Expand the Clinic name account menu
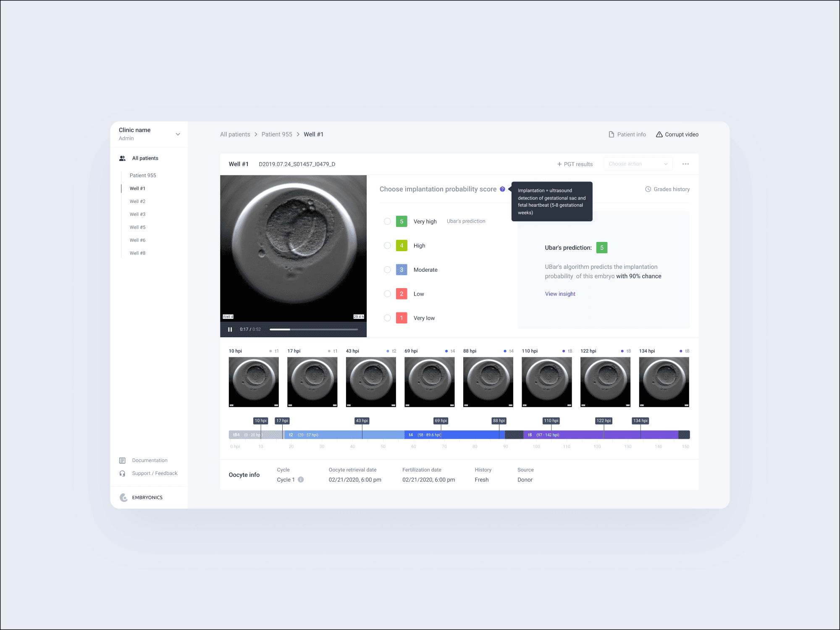 pos(178,134)
